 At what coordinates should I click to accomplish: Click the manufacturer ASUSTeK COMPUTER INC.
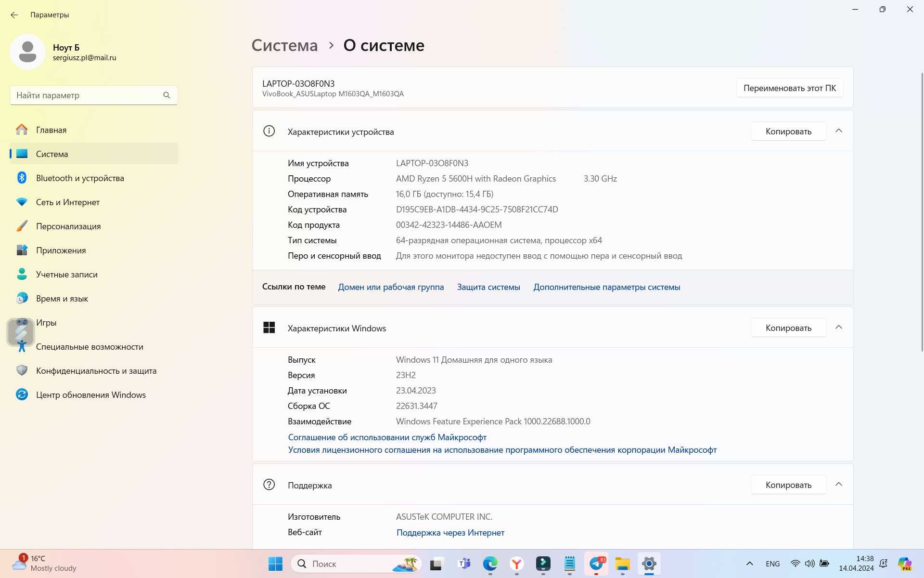(x=444, y=517)
